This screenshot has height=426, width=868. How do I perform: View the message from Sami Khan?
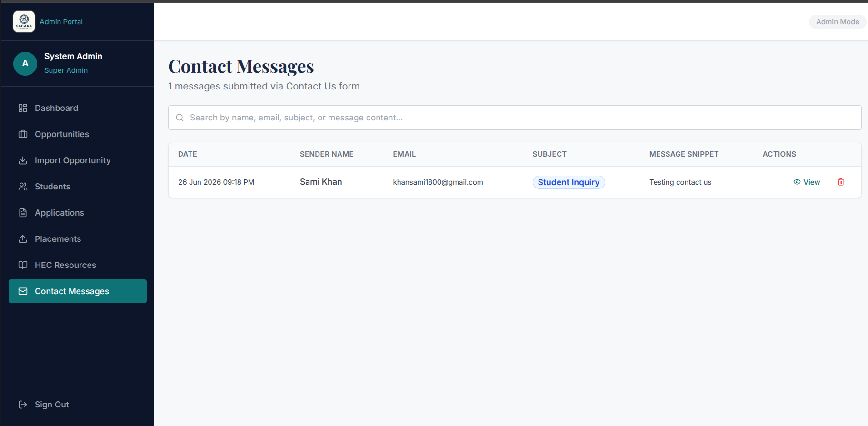pos(807,182)
